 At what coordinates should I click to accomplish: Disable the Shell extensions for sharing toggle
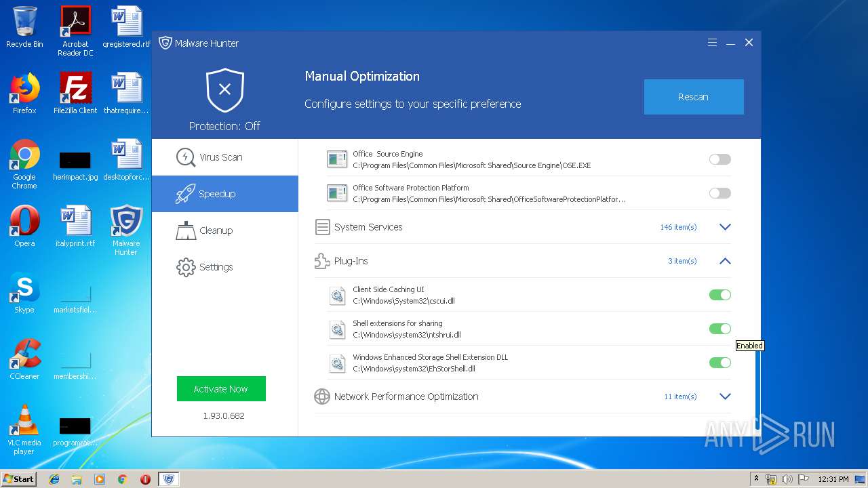coord(720,329)
